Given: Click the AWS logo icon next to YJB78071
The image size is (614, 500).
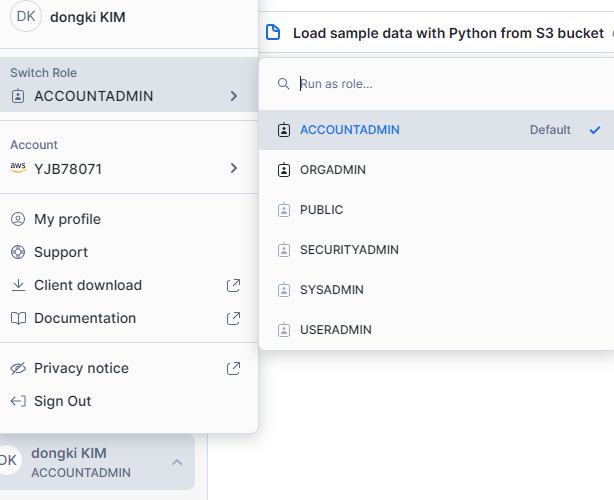Looking at the screenshot, I should [17, 168].
